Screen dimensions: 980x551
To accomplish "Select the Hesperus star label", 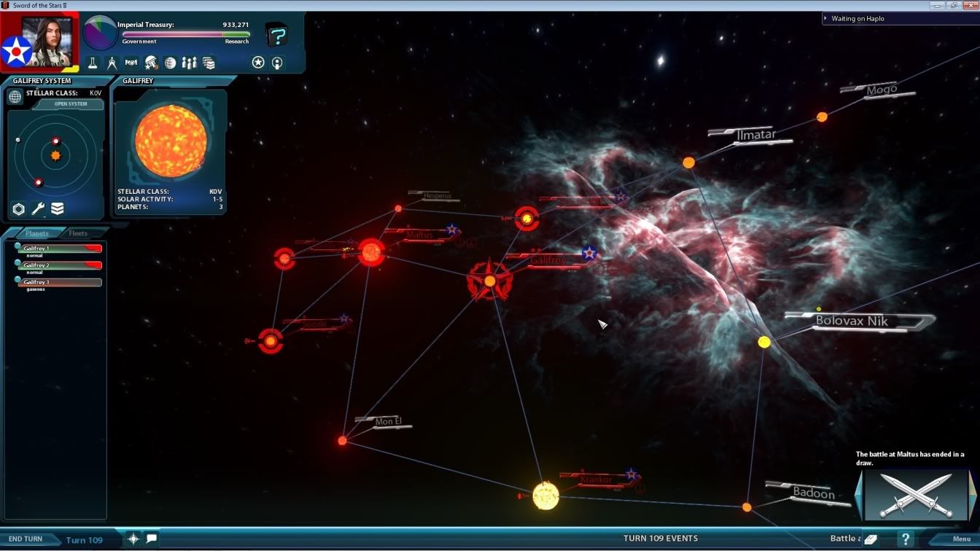I will tap(437, 196).
